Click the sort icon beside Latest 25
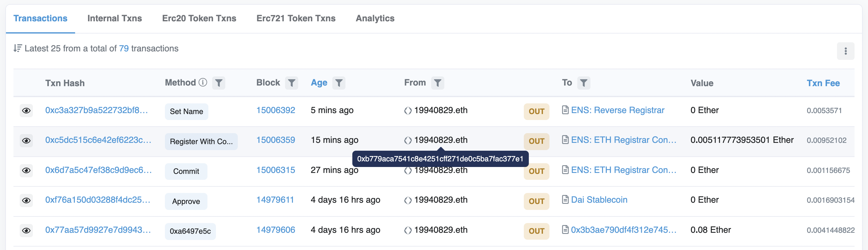 tap(18, 49)
